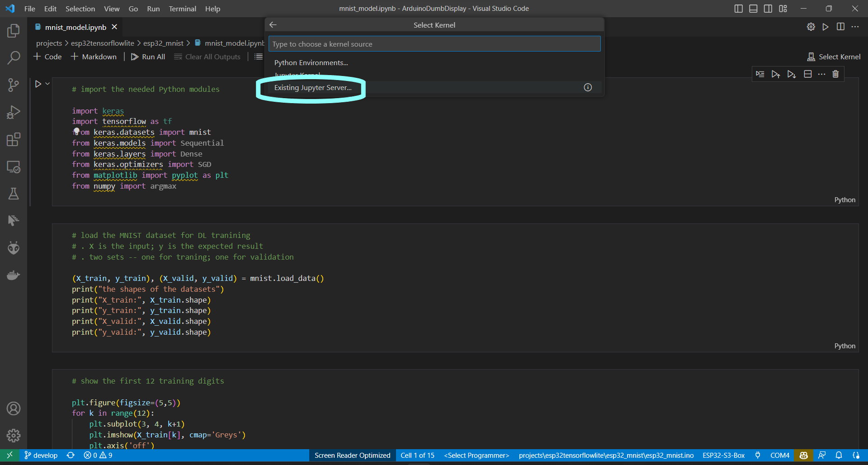Select the Run and Debug icon
The width and height of the screenshot is (868, 465).
(x=14, y=112)
